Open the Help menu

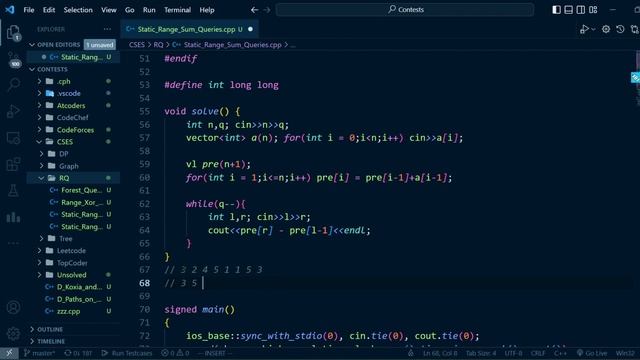[x=207, y=10]
